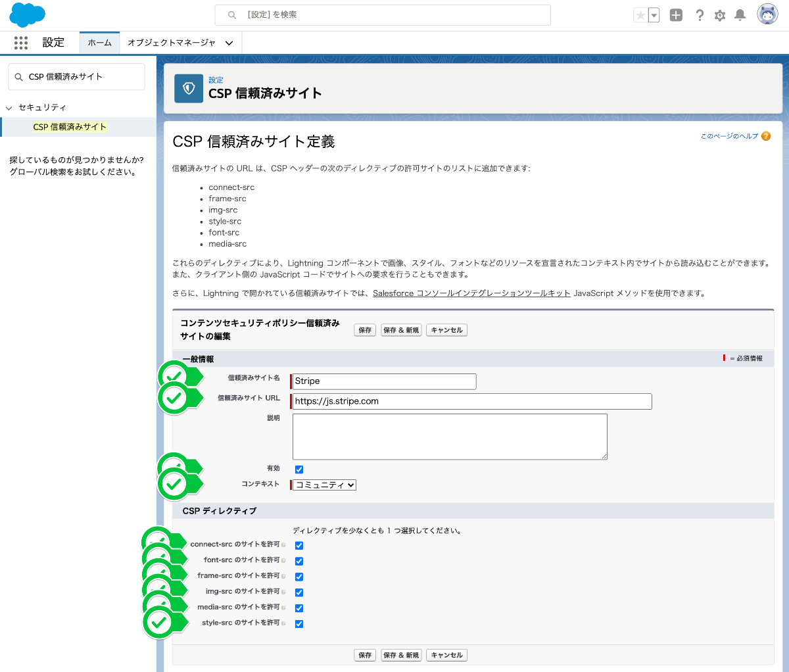Open the App Launcher grid icon
789x672 pixels.
[x=21, y=43]
